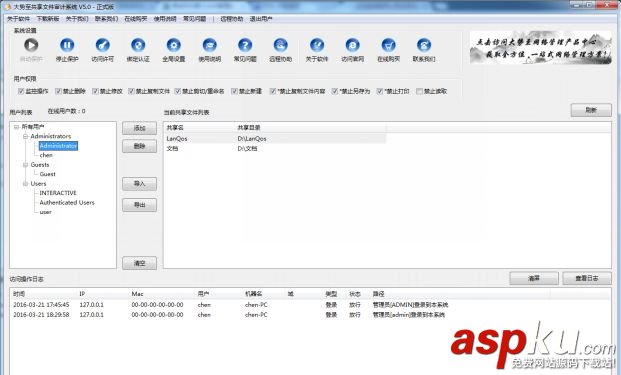Click the 导出 button

click(x=139, y=205)
